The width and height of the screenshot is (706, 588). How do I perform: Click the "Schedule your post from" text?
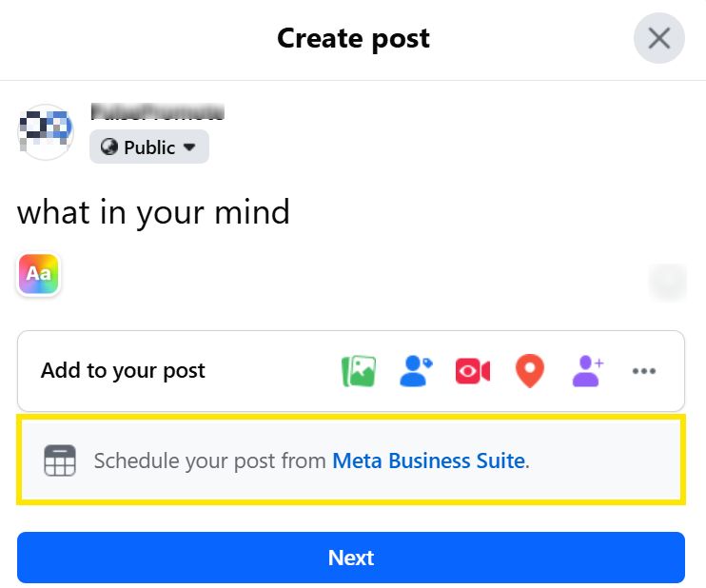209,461
